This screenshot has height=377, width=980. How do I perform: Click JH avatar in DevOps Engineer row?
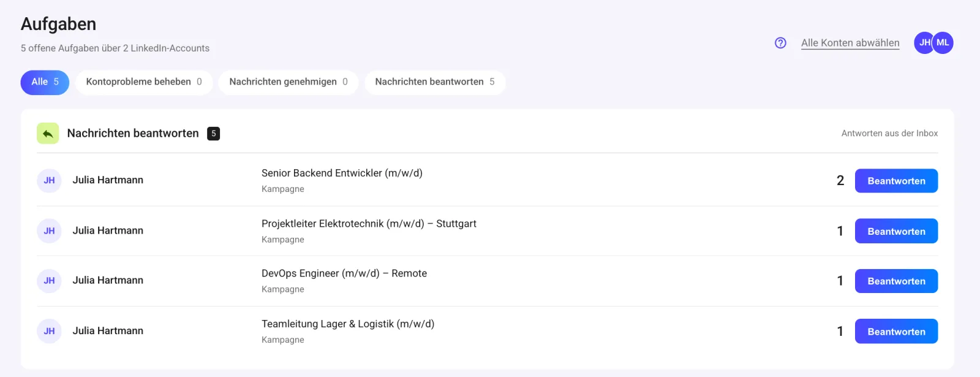[49, 281]
